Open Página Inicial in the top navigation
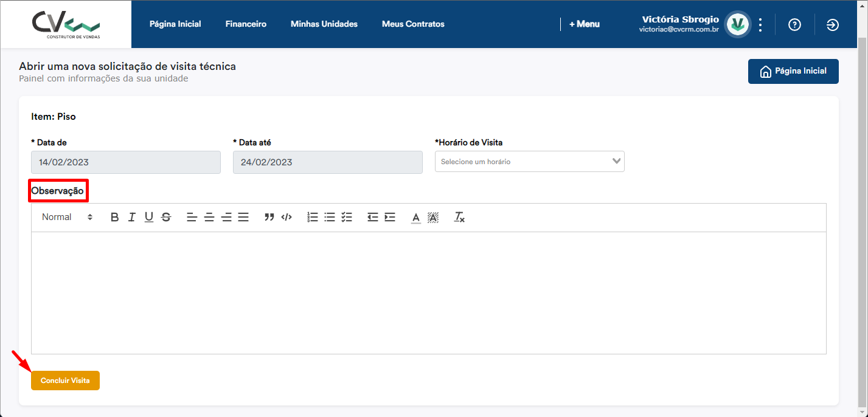Screen dimensions: 868x417 point(175,24)
